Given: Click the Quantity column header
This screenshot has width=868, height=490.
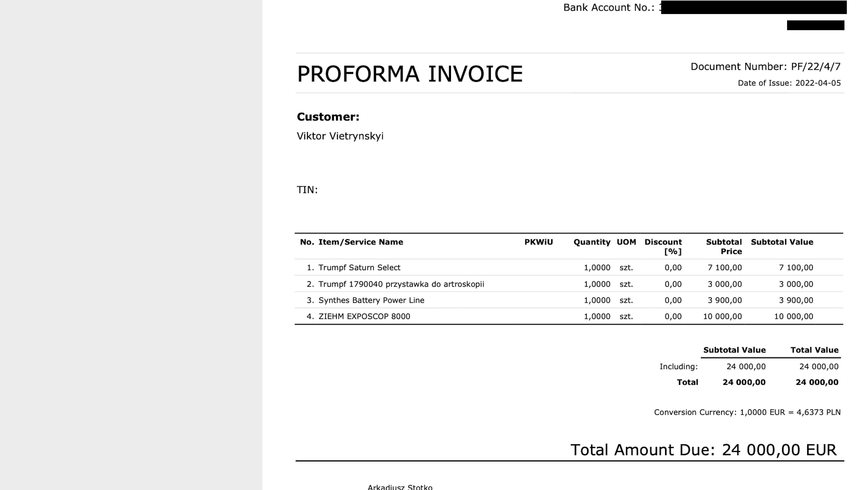Looking at the screenshot, I should point(592,242).
